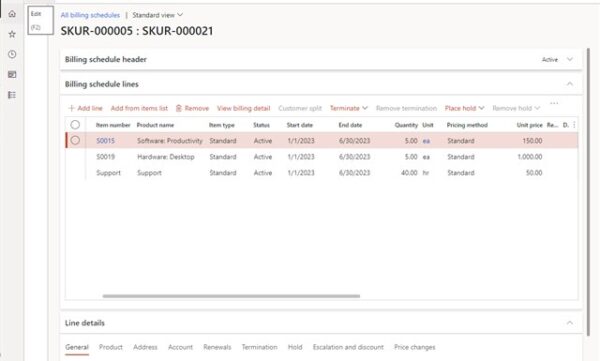Image resolution: width=600 pixels, height=361 pixels.
Task: Collapse the Billing schedule lines section
Action: 570,84
